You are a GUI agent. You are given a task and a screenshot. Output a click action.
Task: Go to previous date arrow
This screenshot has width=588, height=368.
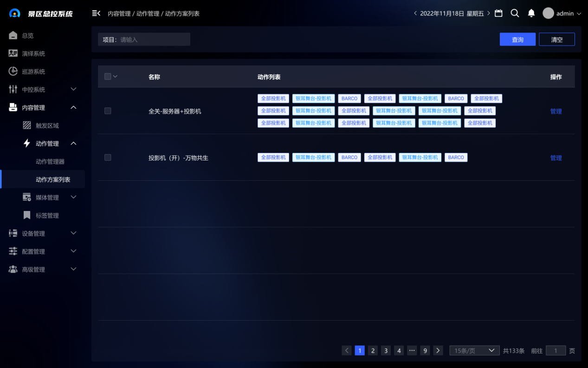[415, 13]
